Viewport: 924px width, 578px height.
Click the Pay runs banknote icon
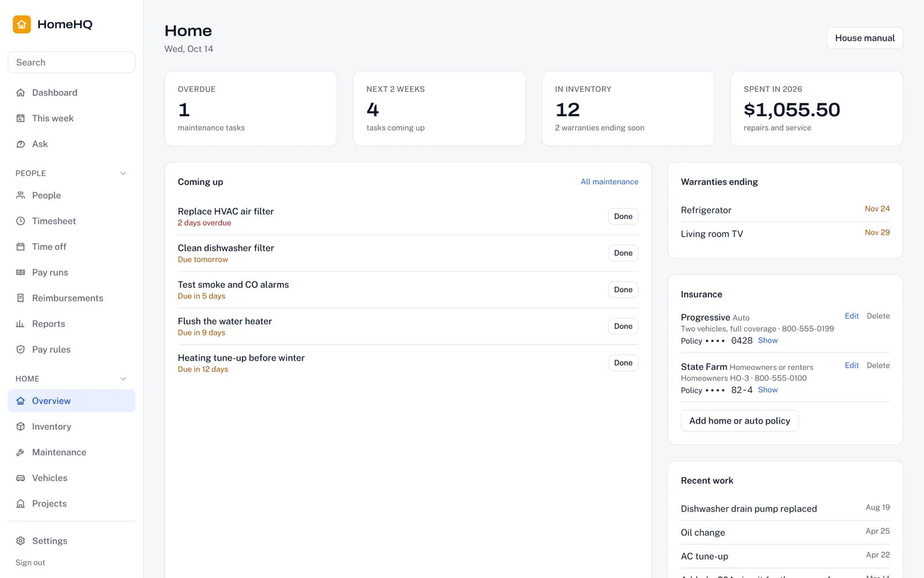point(21,272)
